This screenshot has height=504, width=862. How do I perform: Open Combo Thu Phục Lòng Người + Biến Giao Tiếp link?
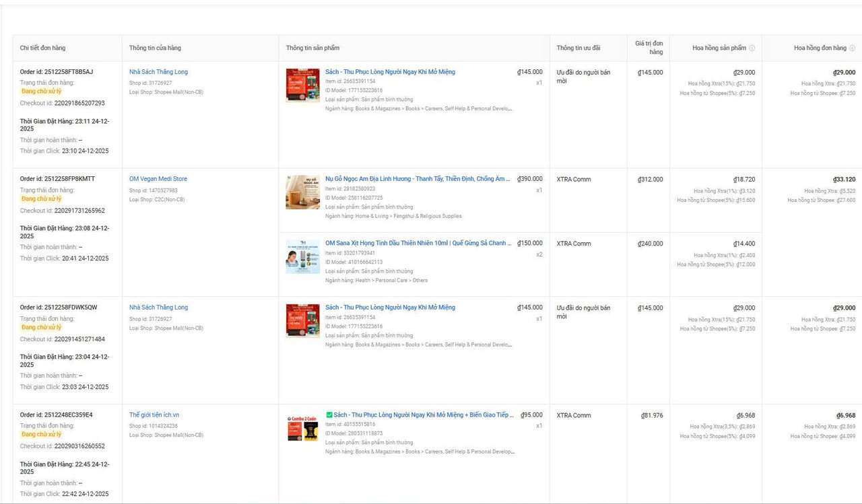point(424,415)
